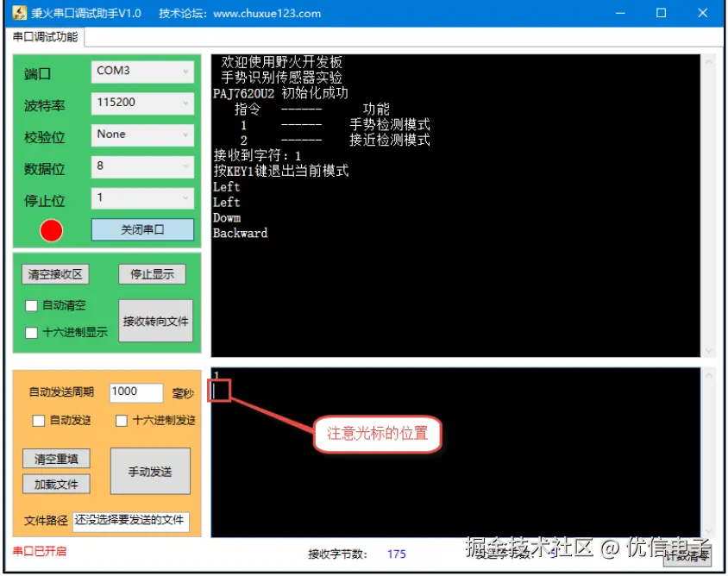Click the app logo icon in title bar

19,13
